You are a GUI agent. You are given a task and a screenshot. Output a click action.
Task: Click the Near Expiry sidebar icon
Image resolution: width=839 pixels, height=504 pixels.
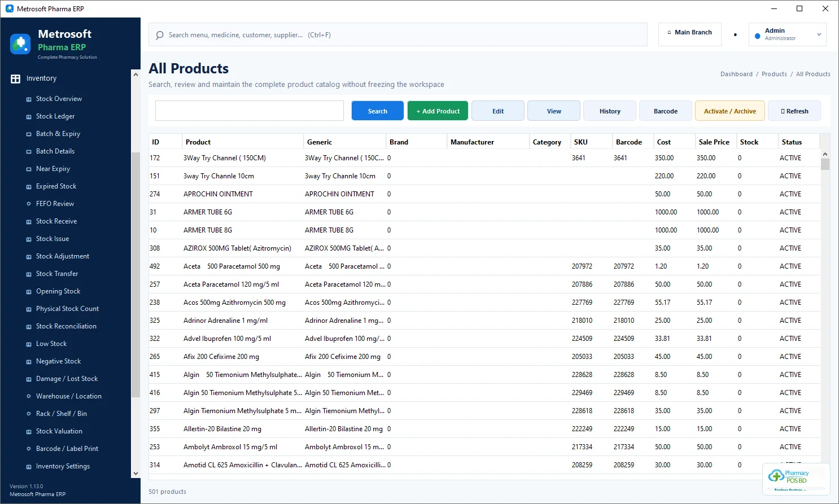point(29,169)
